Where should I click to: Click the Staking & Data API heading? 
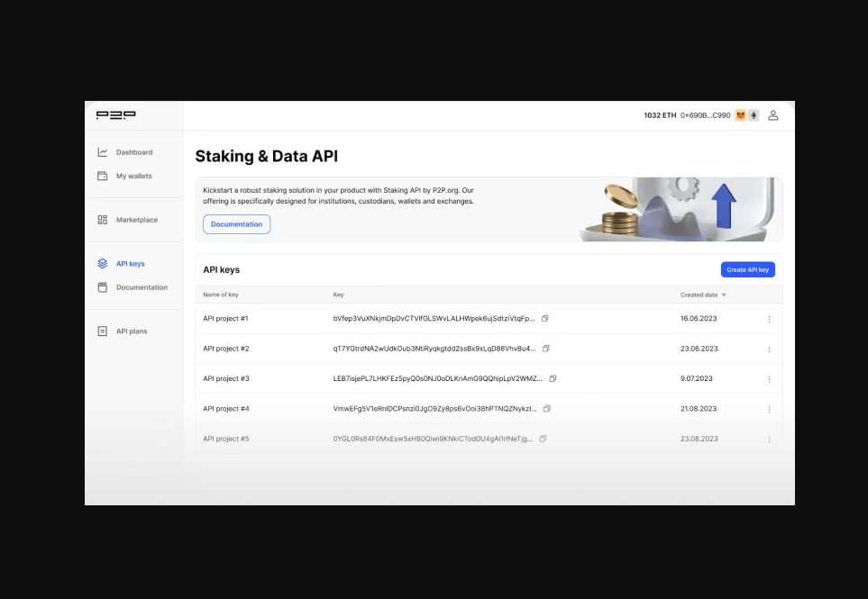[x=266, y=156]
